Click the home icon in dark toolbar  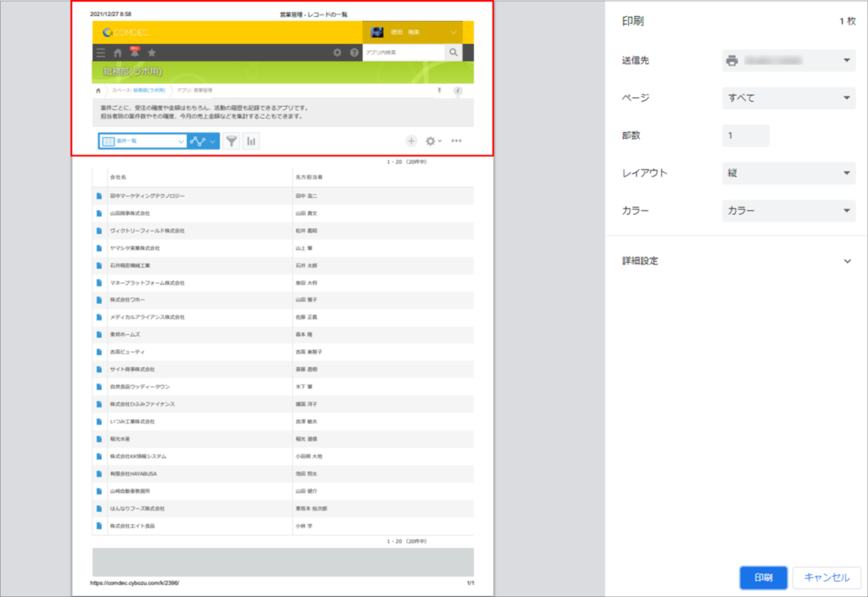[x=118, y=53]
